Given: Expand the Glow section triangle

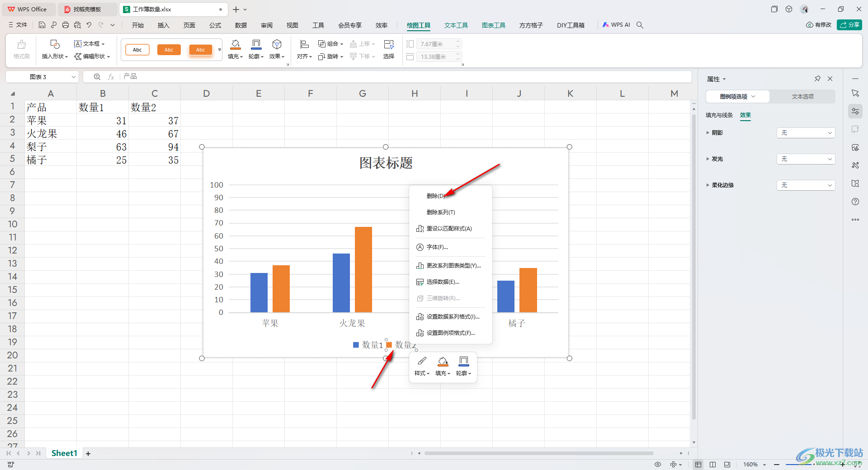Looking at the screenshot, I should click(x=708, y=159).
